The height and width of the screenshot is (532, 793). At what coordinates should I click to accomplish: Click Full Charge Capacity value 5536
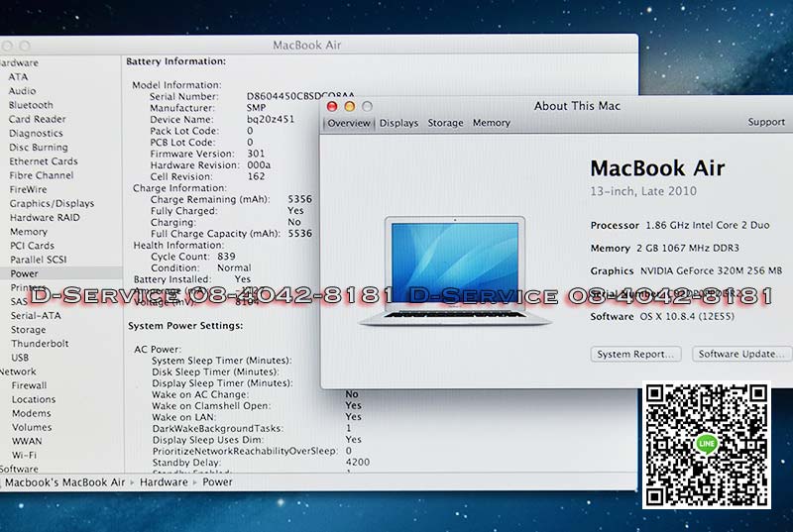coord(300,234)
